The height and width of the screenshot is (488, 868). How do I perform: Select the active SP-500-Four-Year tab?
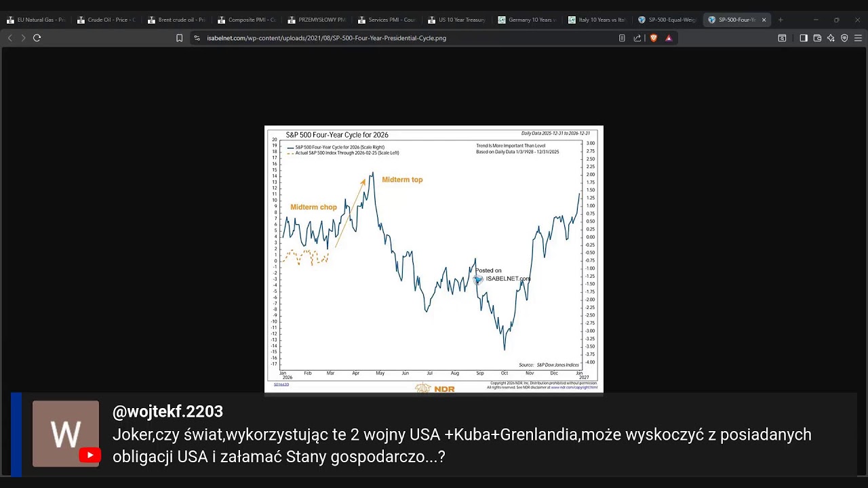tap(737, 20)
